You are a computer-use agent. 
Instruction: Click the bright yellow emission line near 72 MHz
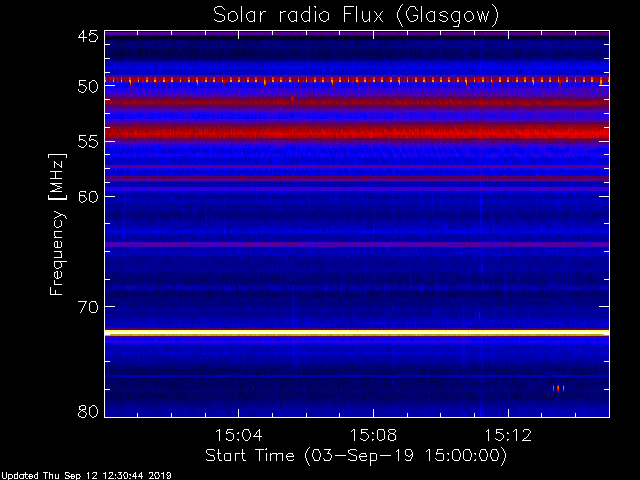pyautogui.click(x=357, y=333)
